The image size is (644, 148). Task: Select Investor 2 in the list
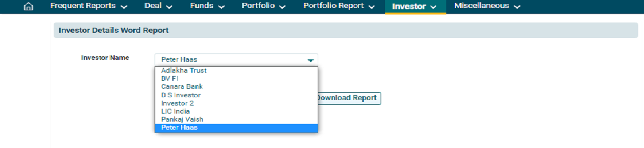(177, 103)
